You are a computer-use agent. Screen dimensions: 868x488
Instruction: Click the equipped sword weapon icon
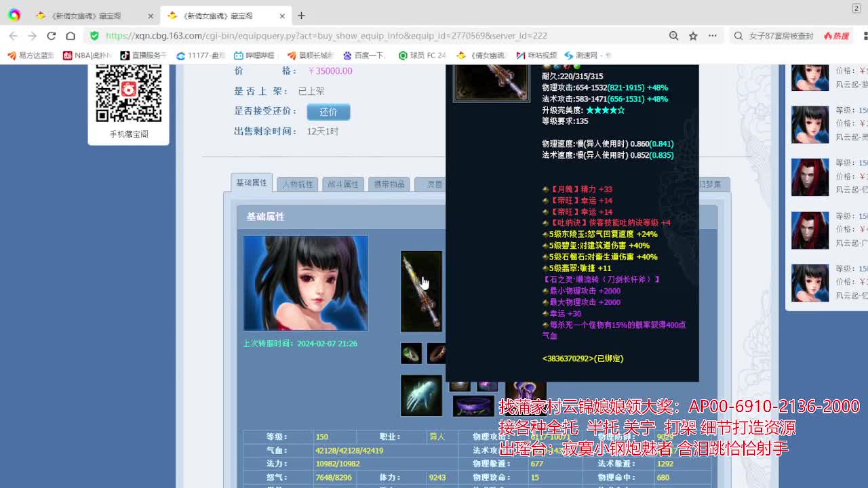422,290
